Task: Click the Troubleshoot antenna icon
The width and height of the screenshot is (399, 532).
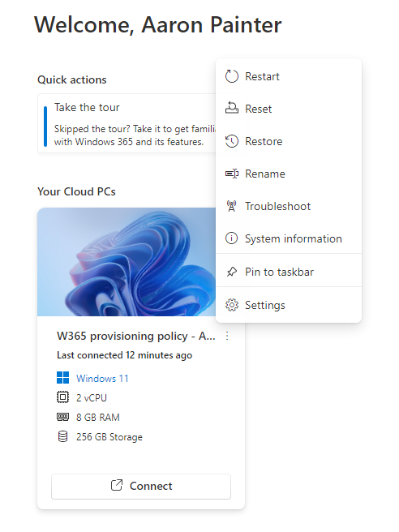Action: coord(232,206)
